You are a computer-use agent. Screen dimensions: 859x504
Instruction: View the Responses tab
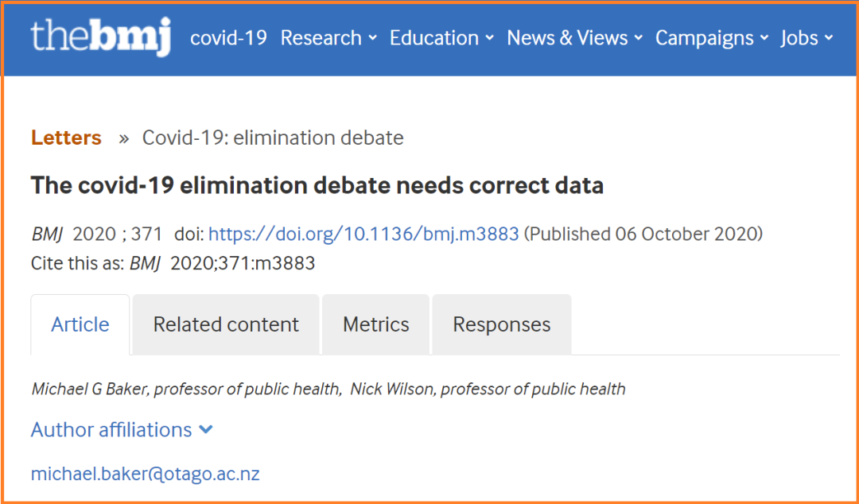501,324
